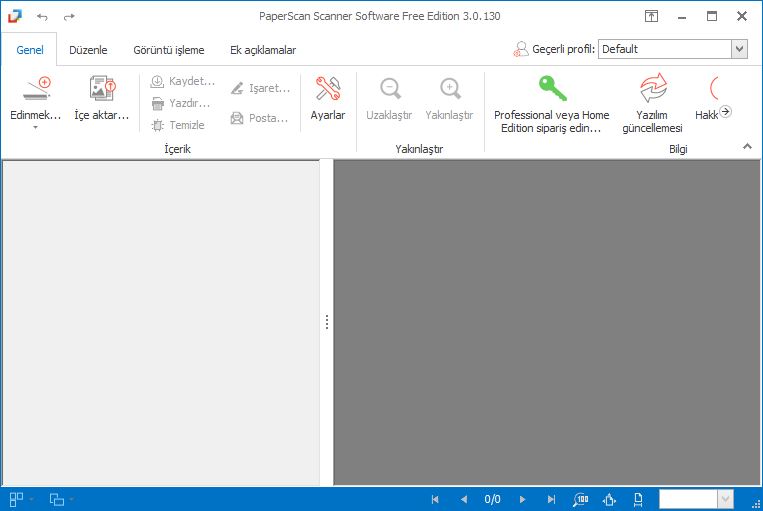Expand the Edinmek dropdown arrow
The height and width of the screenshot is (511, 763).
click(36, 128)
